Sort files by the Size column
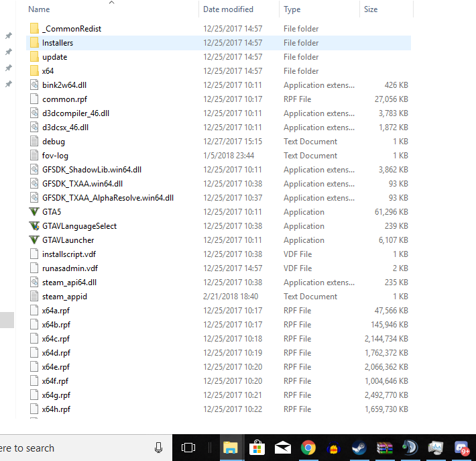The width and height of the screenshot is (476, 461). pos(371,9)
